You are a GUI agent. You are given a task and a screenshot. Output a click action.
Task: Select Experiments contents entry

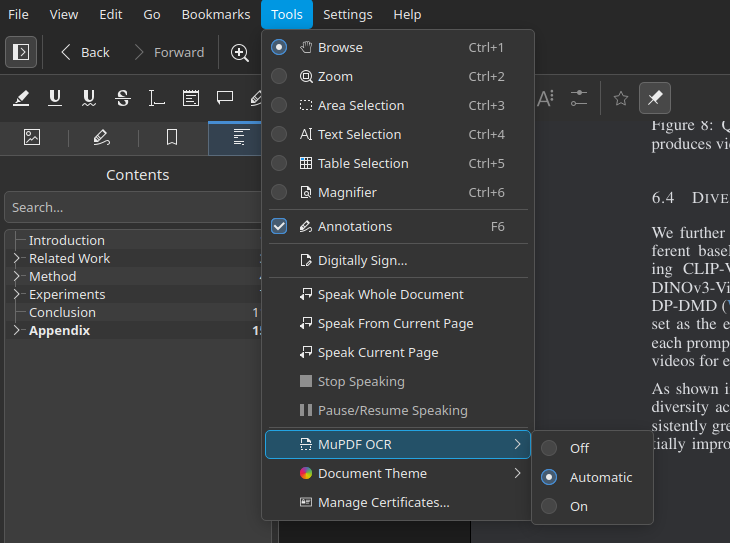pos(67,294)
